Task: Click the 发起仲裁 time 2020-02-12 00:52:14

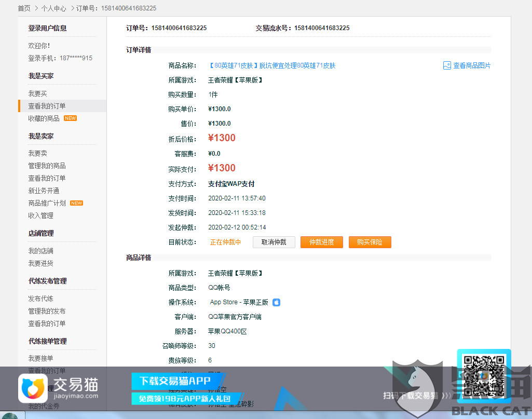Action: 237,227
